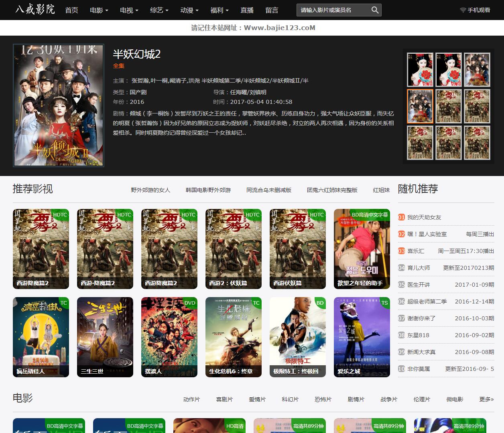Open the 摆渡人 movie card

169,337
